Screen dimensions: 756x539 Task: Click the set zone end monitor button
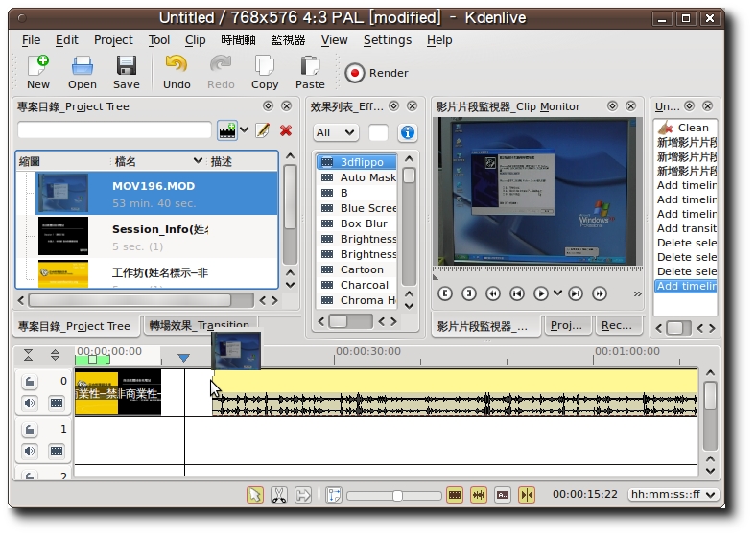468,293
